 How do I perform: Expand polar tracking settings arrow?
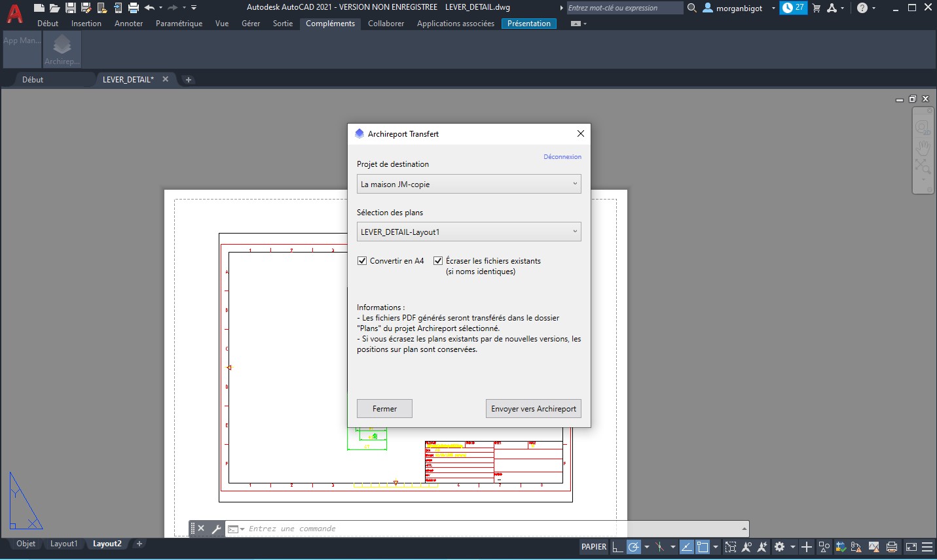(646, 547)
